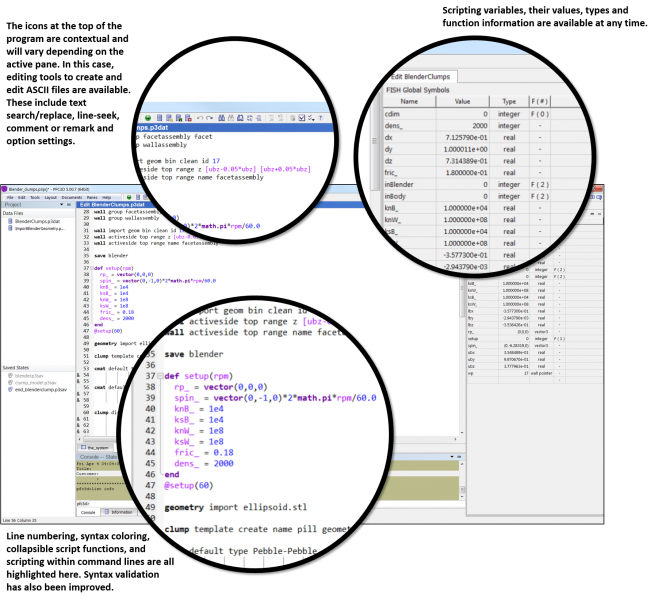Click the the_system tab below the editor

tap(95, 447)
